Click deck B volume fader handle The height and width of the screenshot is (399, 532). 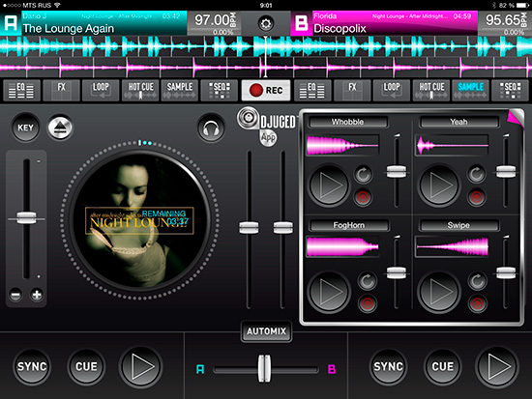pyautogui.click(x=283, y=227)
